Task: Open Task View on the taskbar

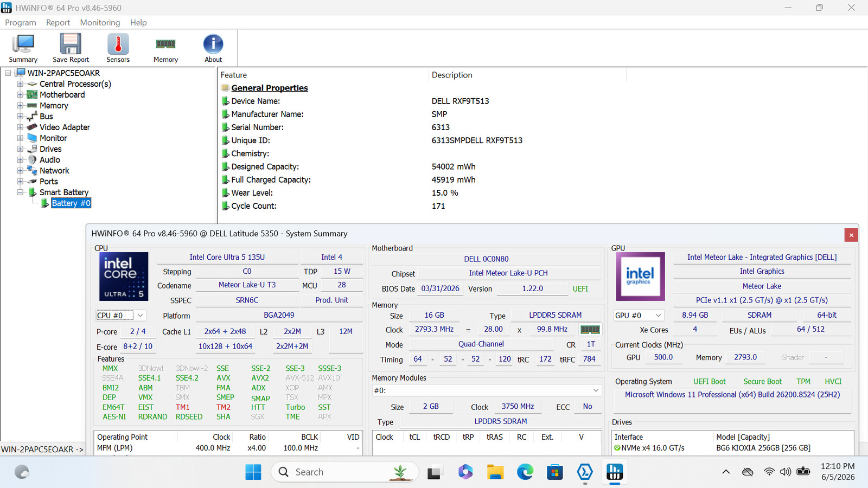Action: [x=434, y=472]
